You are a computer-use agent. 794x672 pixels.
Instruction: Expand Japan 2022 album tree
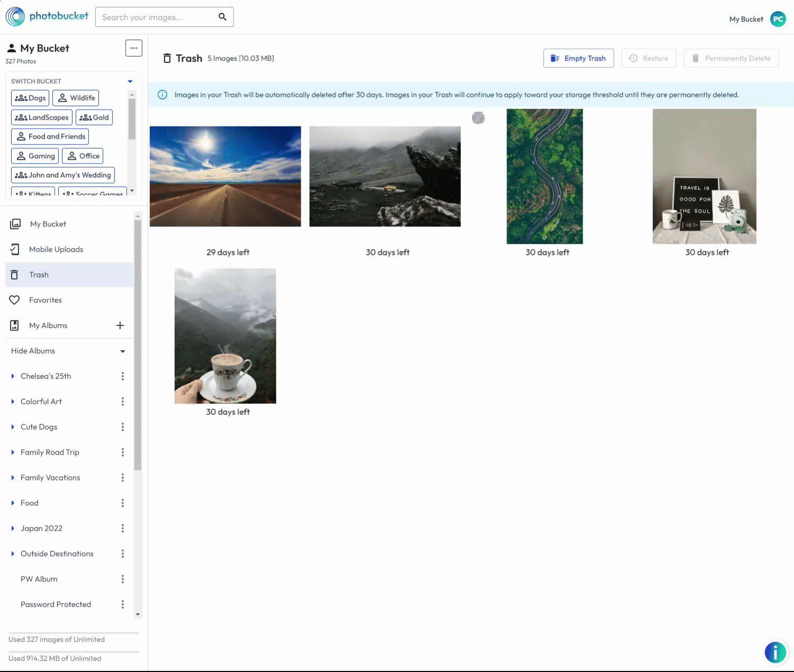[x=13, y=529]
